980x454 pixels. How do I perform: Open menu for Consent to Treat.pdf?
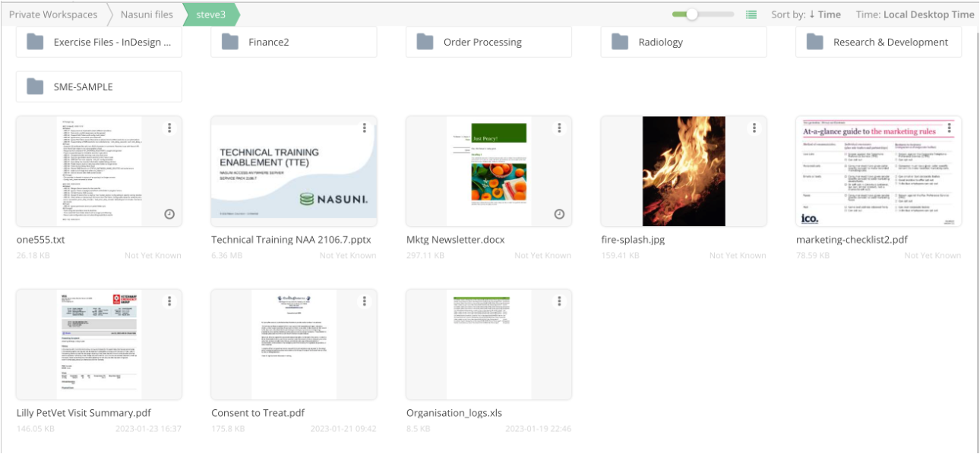point(365,301)
